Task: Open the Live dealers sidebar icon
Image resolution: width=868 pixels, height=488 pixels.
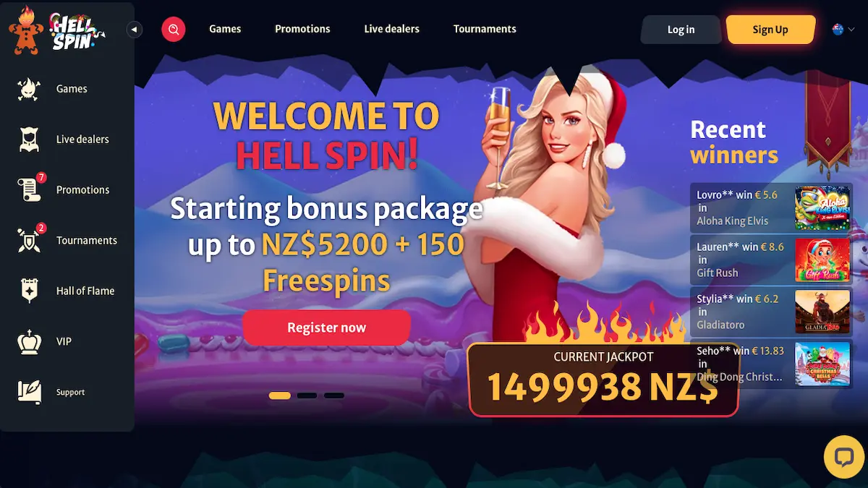Action: (x=28, y=140)
